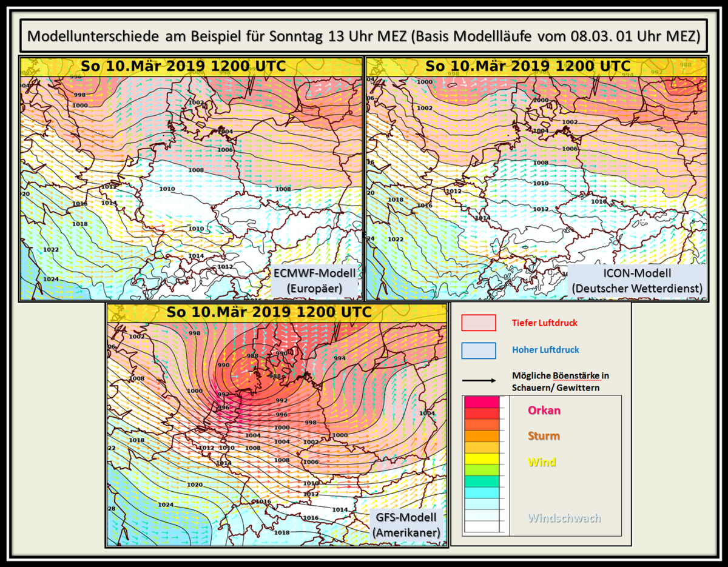
Task: Click the date header above the ICON map
Action: point(536,66)
